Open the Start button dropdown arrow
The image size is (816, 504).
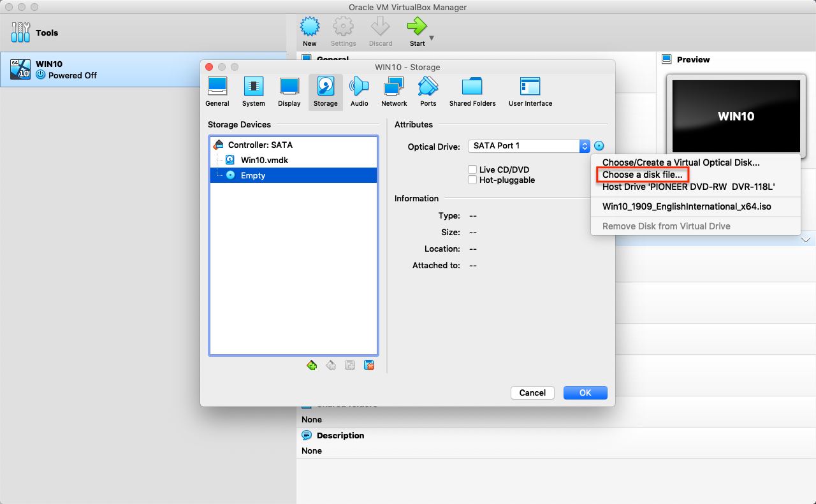(432, 38)
